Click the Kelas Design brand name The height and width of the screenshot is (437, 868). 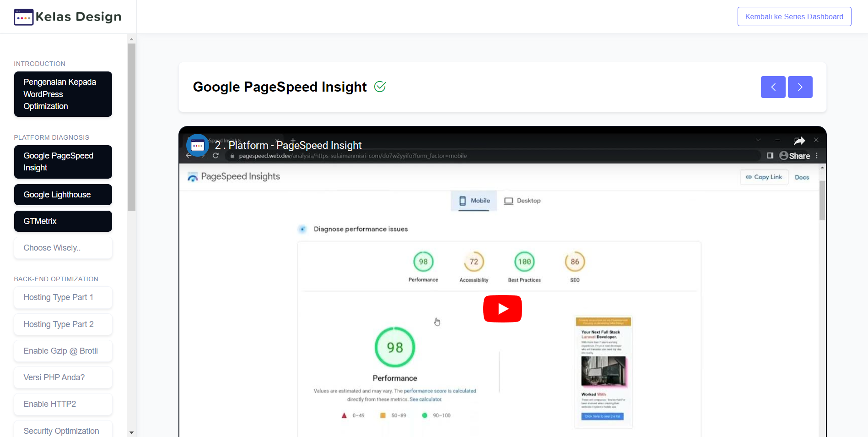pyautogui.click(x=79, y=17)
